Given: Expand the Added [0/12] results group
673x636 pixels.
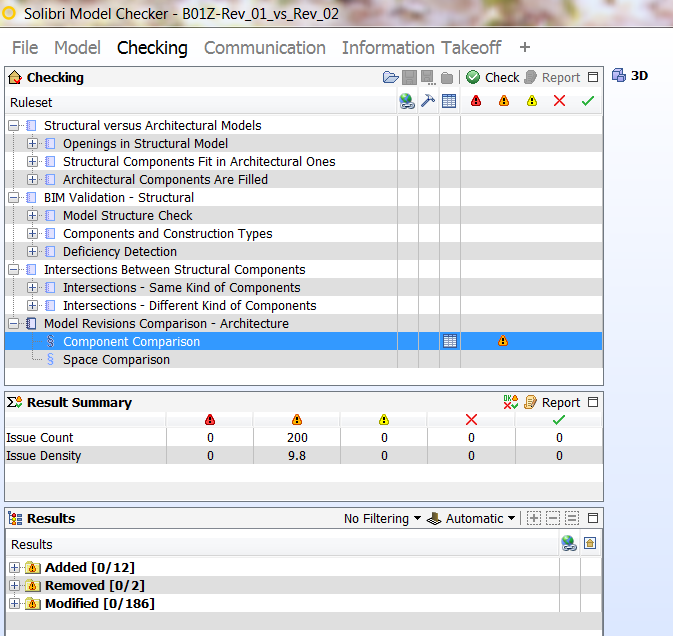Looking at the screenshot, I should [14, 568].
